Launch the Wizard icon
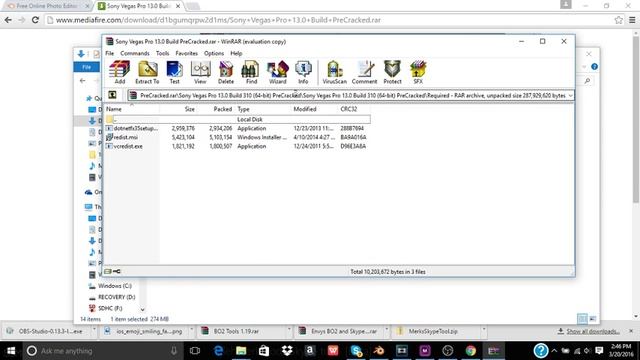 (278, 72)
